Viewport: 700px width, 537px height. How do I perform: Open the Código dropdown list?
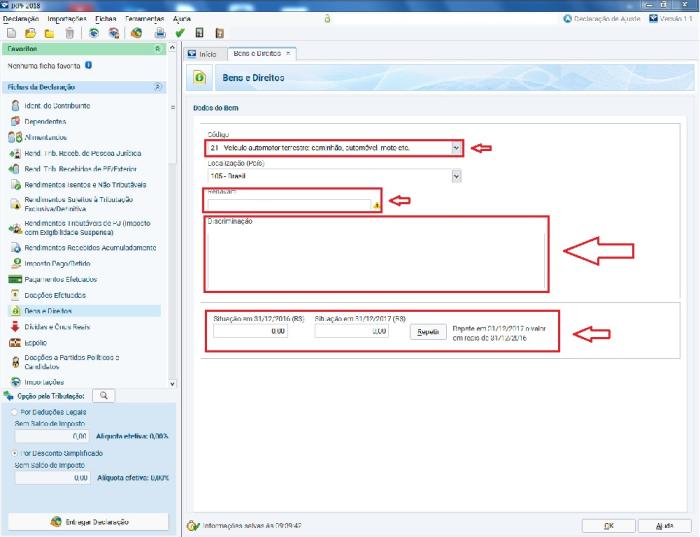pos(456,148)
